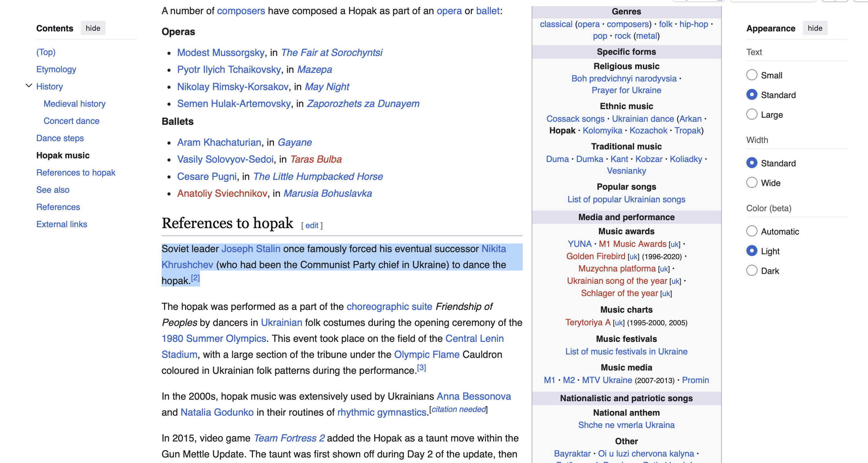Jump to Dance steps in contents

pos(60,138)
